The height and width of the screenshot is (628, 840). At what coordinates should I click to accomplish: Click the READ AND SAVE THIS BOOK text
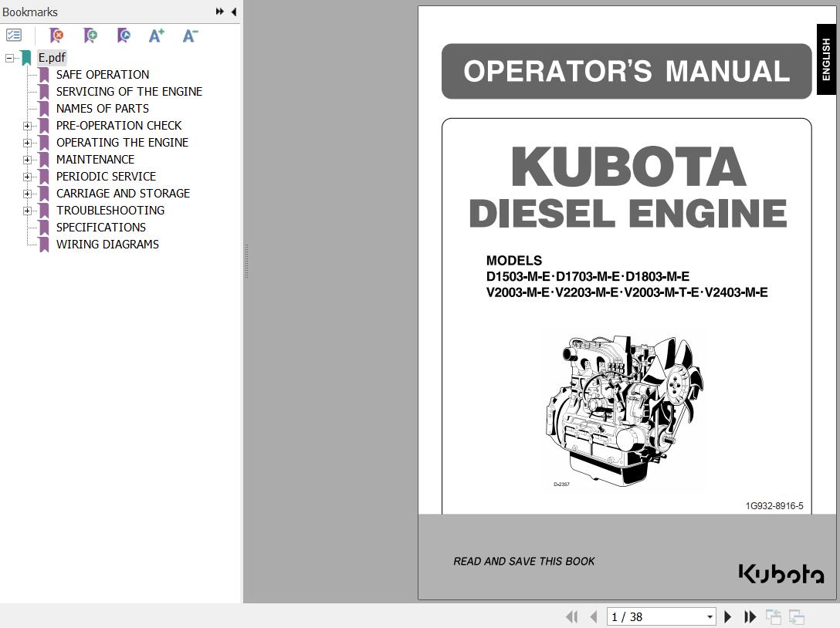click(524, 561)
